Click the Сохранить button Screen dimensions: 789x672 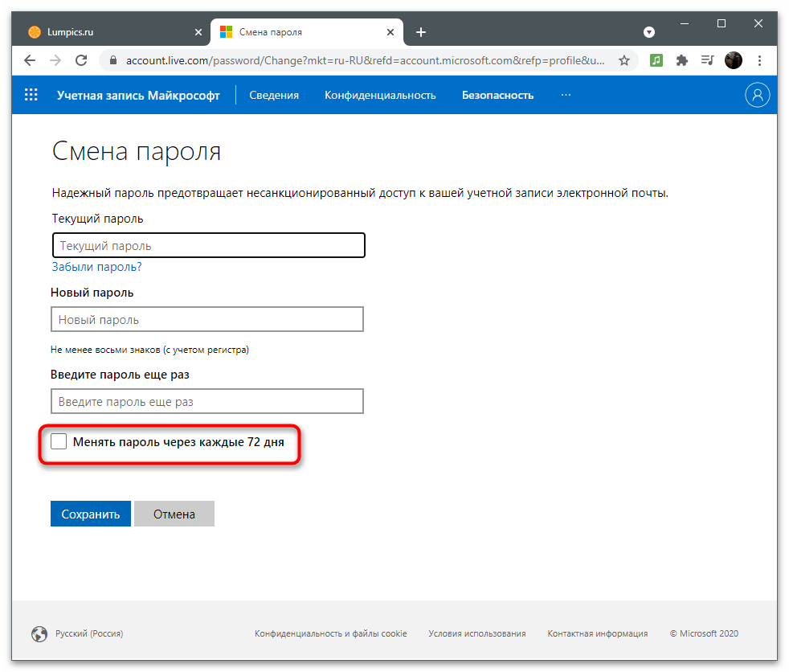coord(91,514)
